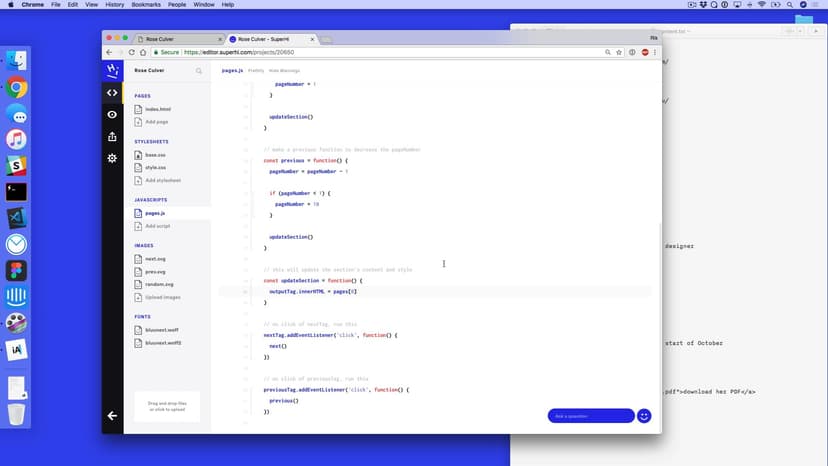Click the smiley chat help icon
This screenshot has width=828, height=466.
tap(644, 415)
